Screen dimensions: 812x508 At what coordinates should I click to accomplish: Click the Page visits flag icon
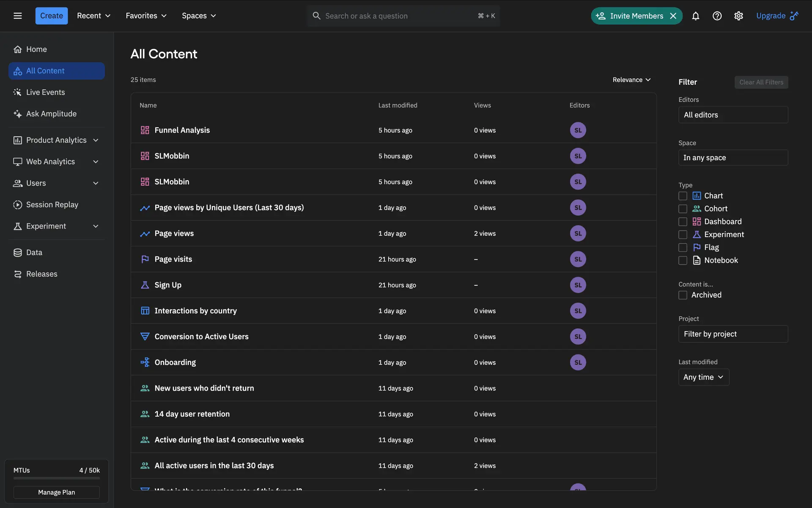coord(145,259)
